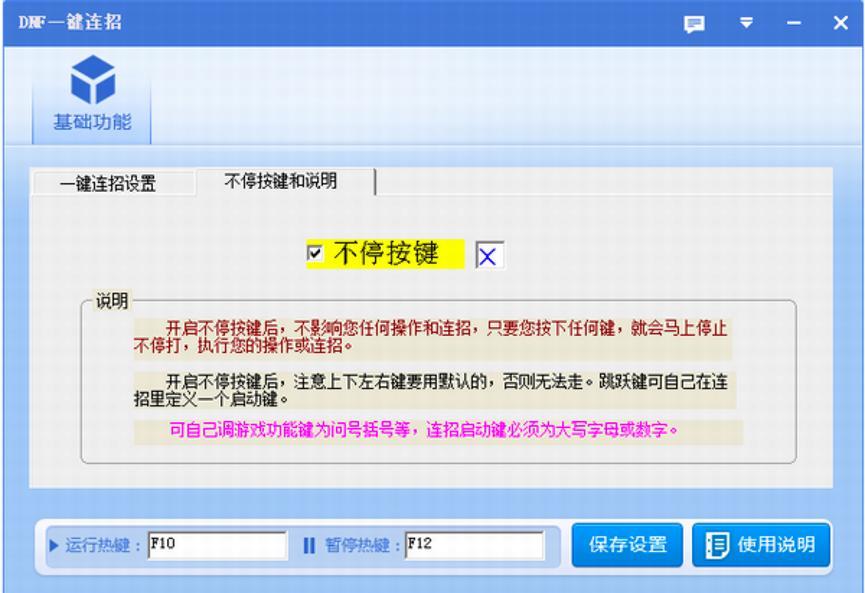Image resolution: width=865 pixels, height=593 pixels.
Task: Click the yellow 不停按键 label
Action: click(x=386, y=253)
